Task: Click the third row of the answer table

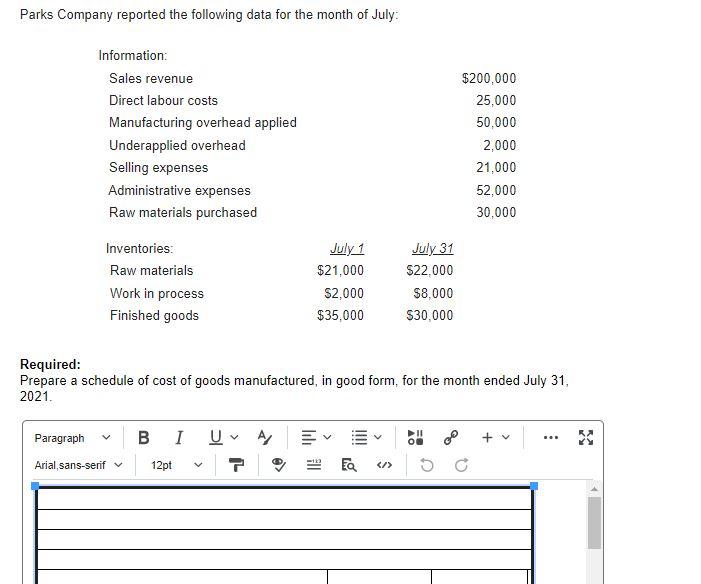Action: [284, 539]
